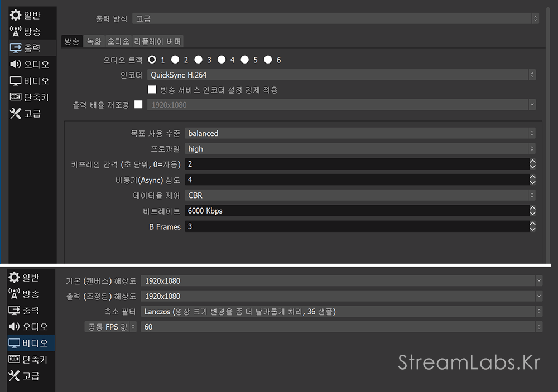
Task: Enable 방송 서비스 인코더 설정 강제 적용 checkbox
Action: [x=152, y=90]
